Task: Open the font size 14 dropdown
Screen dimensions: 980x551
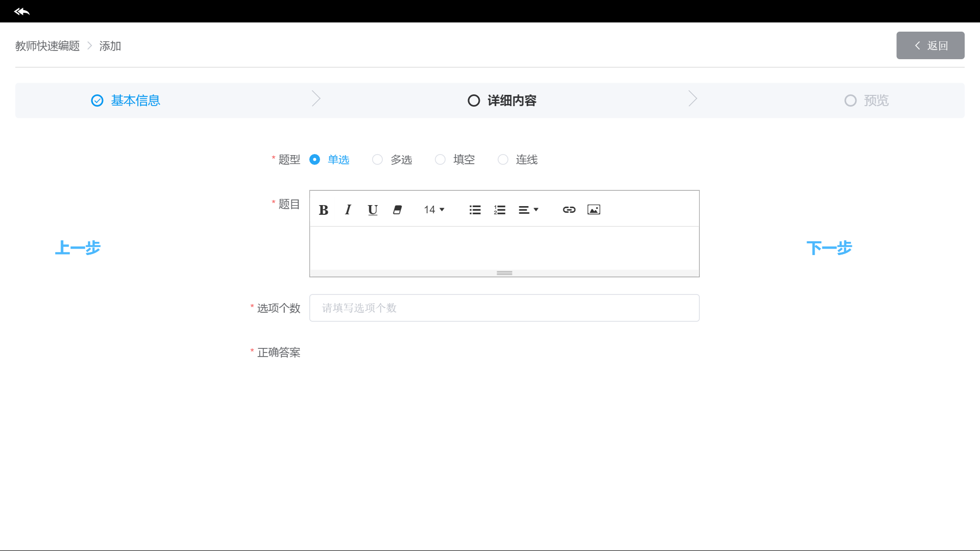Action: pyautogui.click(x=434, y=210)
